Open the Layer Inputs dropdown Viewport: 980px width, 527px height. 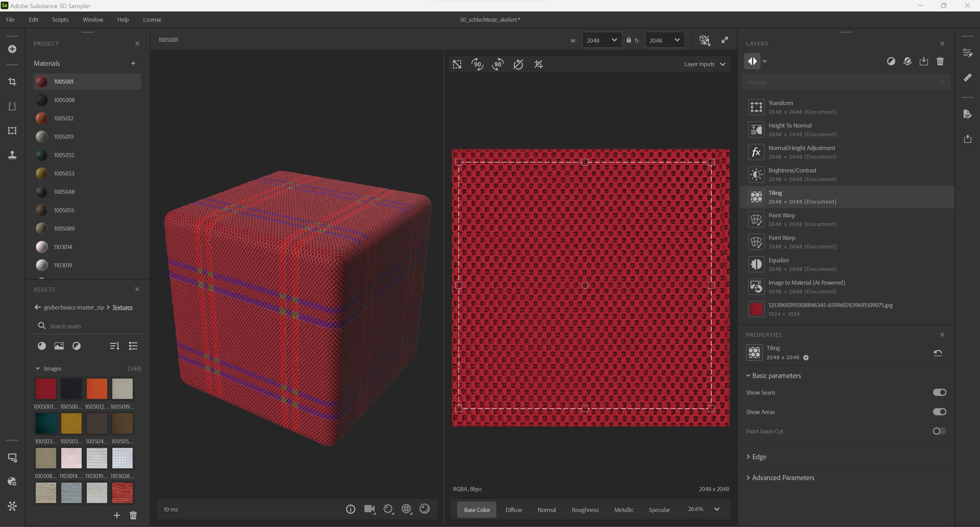704,64
